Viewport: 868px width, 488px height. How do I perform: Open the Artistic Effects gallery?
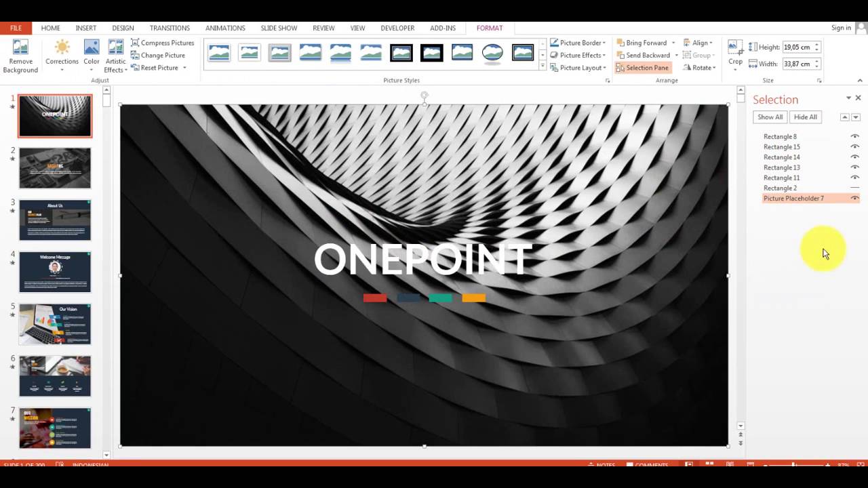click(x=116, y=56)
